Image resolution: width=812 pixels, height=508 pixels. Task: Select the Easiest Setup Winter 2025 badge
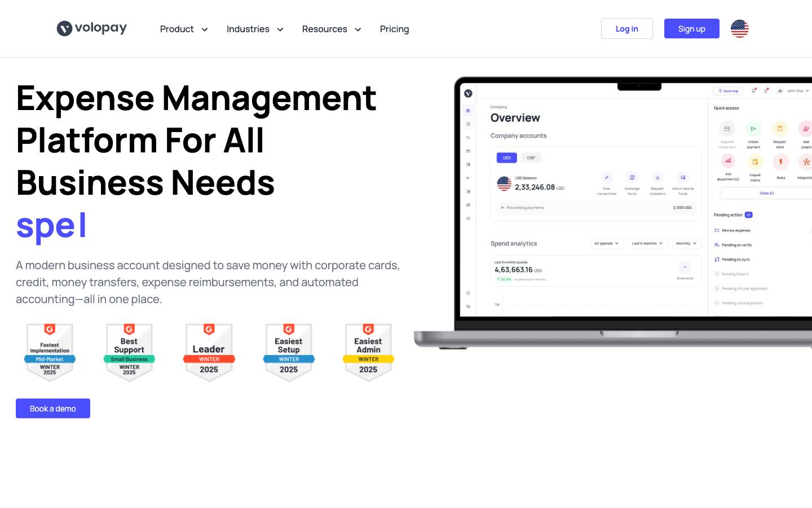coord(289,352)
